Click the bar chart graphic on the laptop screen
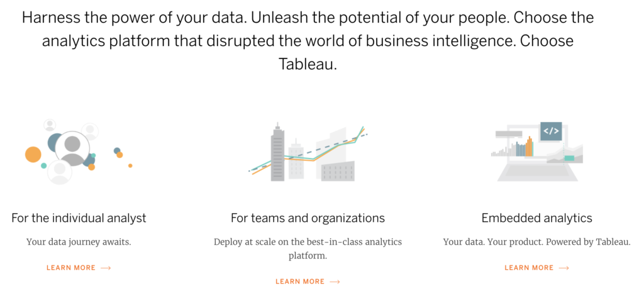The height and width of the screenshot is (285, 644). click(512, 147)
